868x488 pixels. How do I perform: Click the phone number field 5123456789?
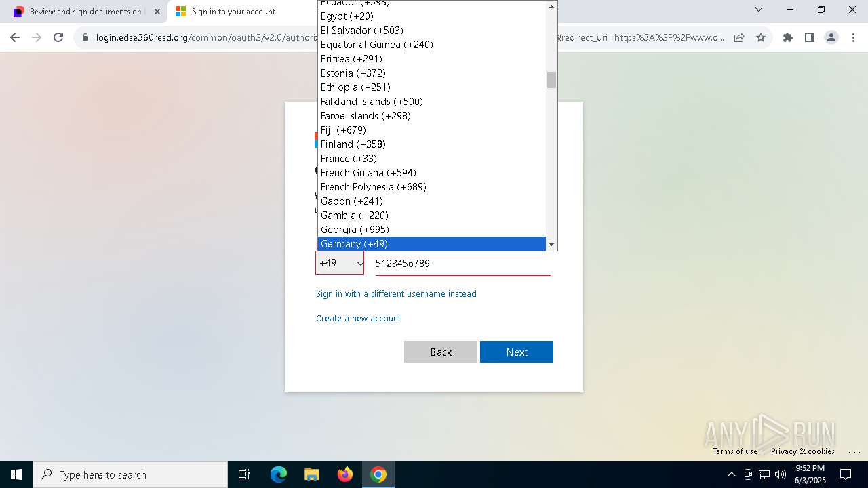point(463,264)
